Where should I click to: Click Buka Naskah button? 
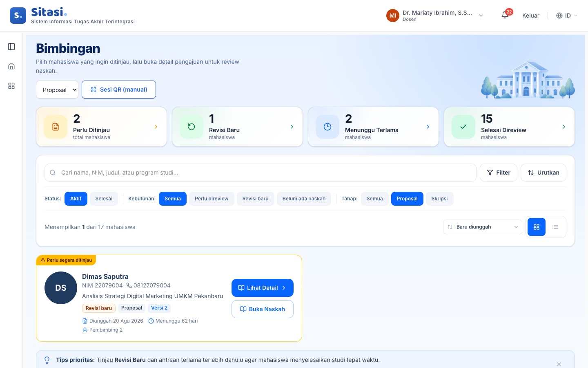point(263,309)
